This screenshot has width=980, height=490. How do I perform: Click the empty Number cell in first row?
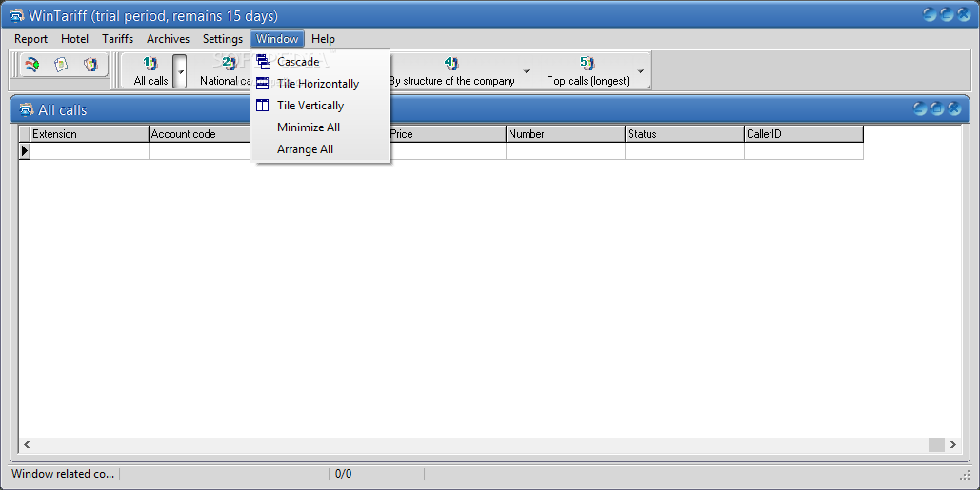pos(566,150)
